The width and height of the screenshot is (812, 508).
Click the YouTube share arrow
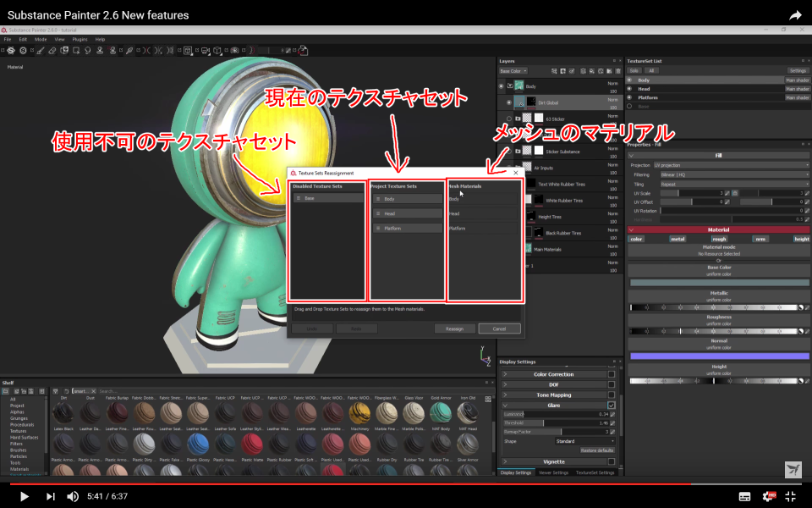795,15
